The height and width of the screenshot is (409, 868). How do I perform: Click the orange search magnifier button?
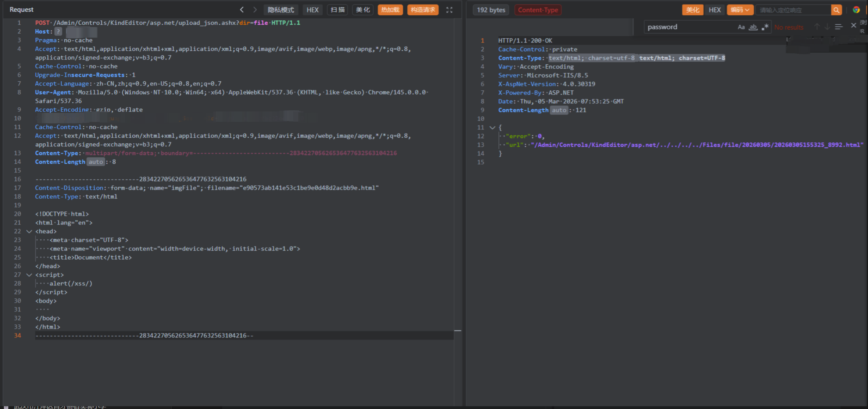(836, 10)
